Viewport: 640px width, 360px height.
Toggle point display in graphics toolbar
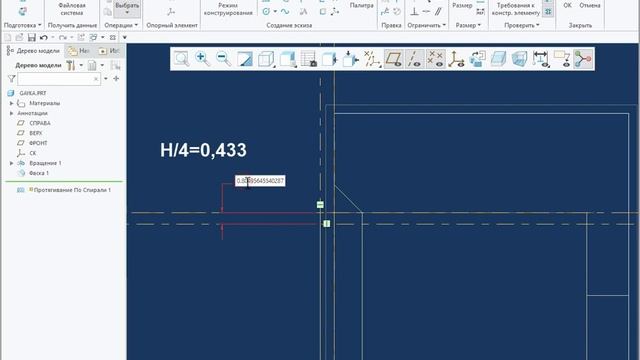[x=436, y=59]
